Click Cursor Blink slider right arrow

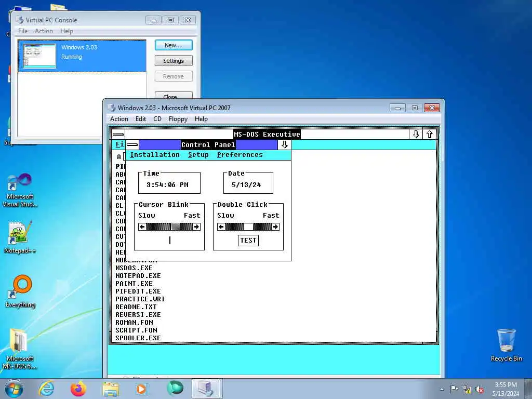(196, 227)
